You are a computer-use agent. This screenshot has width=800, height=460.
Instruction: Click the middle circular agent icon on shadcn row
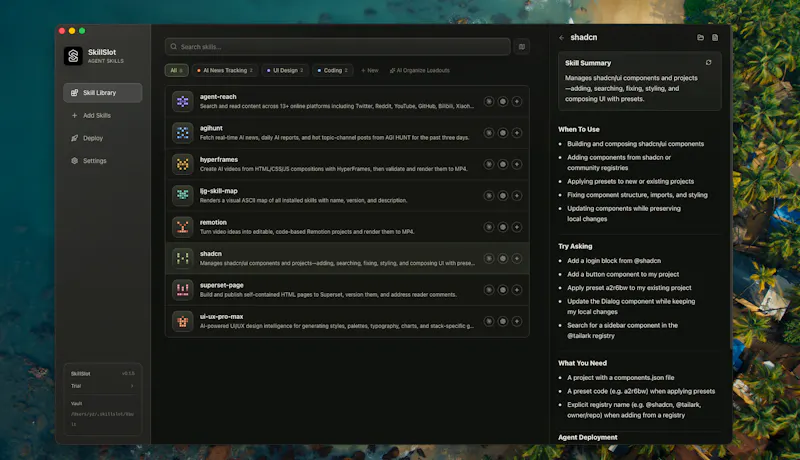click(503, 259)
